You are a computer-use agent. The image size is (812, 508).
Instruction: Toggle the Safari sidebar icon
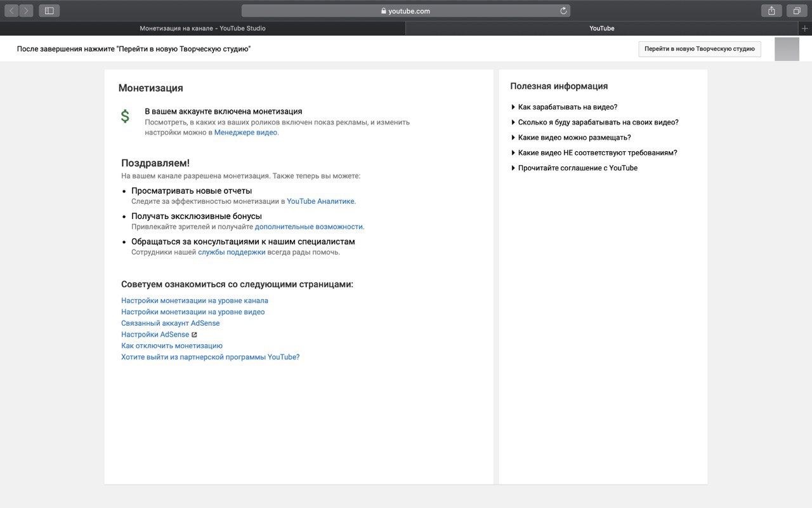coord(49,11)
